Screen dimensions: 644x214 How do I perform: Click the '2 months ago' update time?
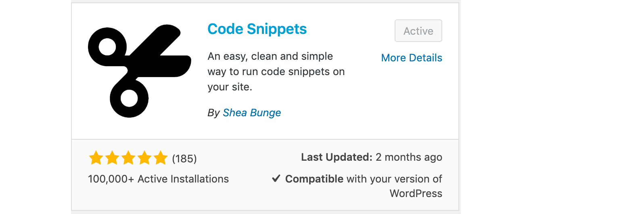409,157
